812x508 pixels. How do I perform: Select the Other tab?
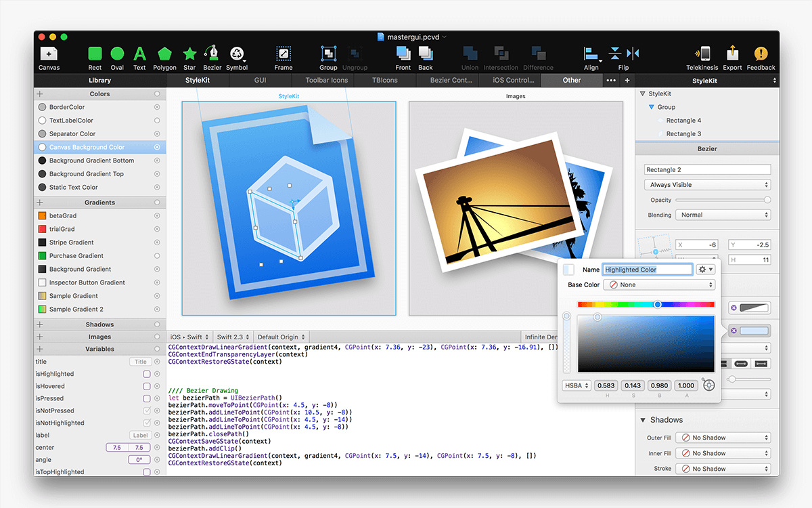[x=572, y=80]
